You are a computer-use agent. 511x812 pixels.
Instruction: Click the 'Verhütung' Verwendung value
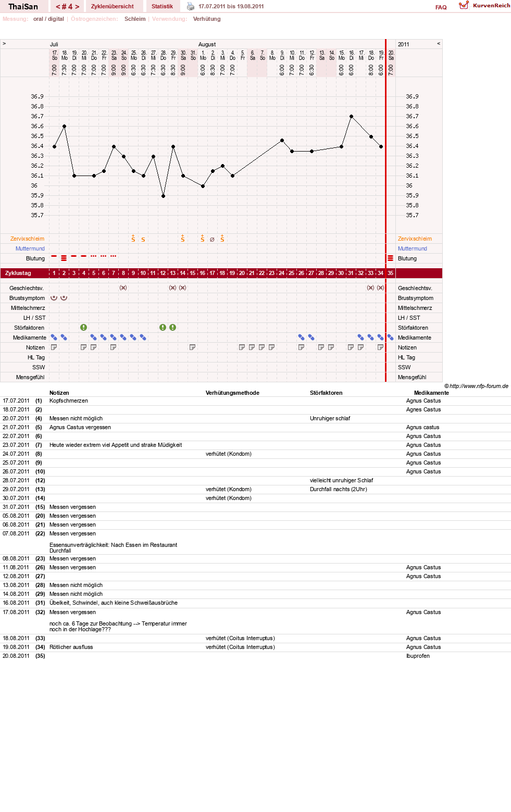click(207, 19)
